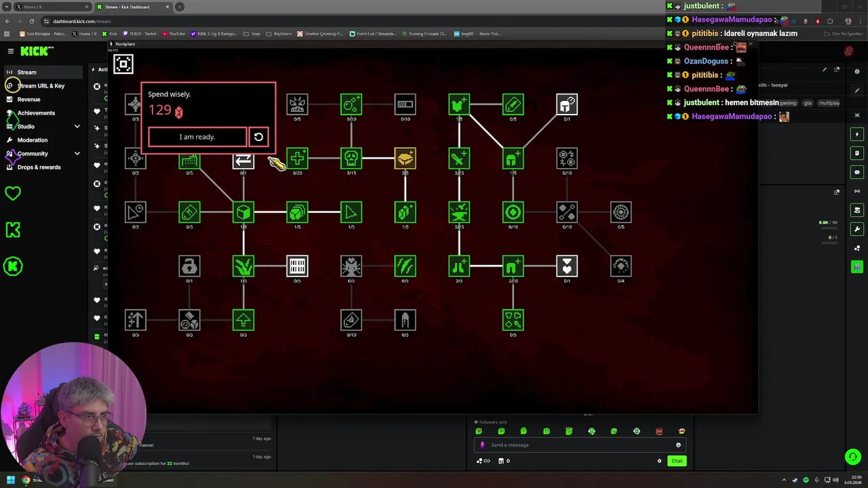
Task: Open the Stream URL & Key page
Action: (41, 86)
